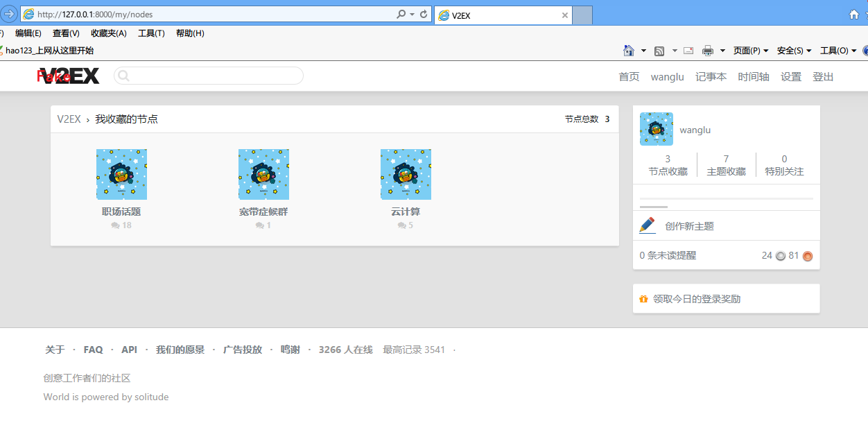Image resolution: width=868 pixels, height=421 pixels.
Task: Open 0 条未读提醒 notifications
Action: pos(668,255)
